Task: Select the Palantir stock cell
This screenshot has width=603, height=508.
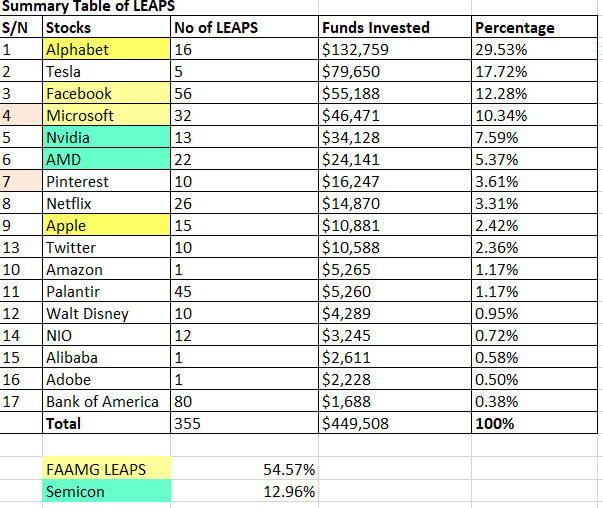Action: pos(106,291)
